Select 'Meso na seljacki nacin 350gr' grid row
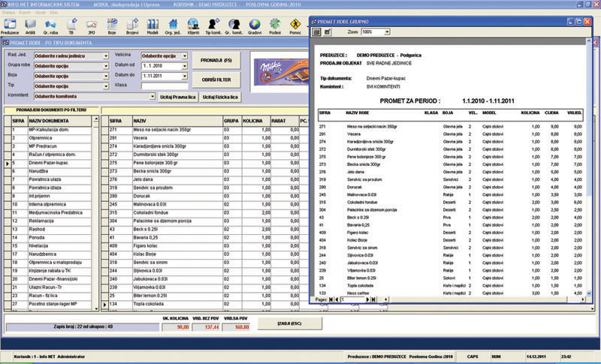 pos(205,130)
